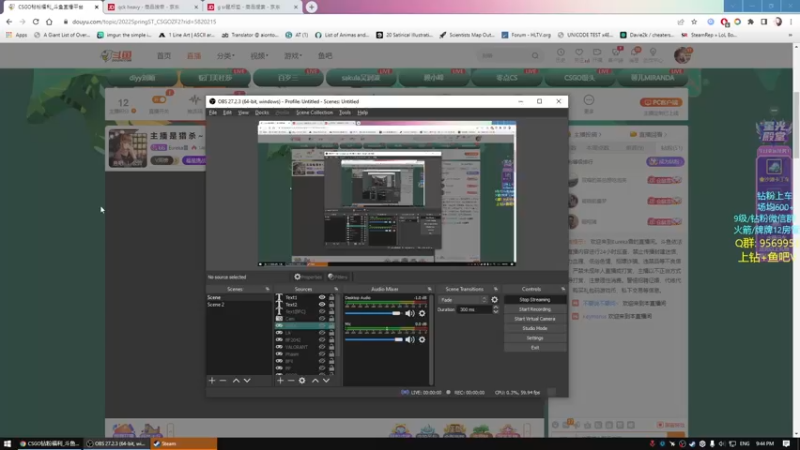
Task: Open OBS Scene Collection menu
Action: pos(314,112)
